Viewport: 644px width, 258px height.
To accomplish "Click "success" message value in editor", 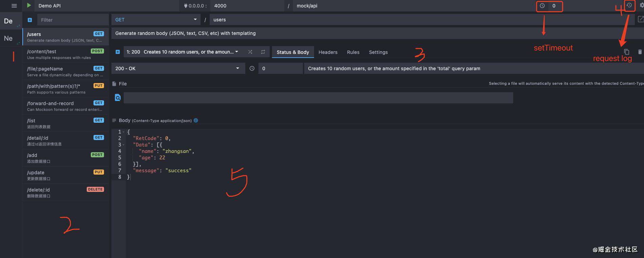I will point(178,171).
